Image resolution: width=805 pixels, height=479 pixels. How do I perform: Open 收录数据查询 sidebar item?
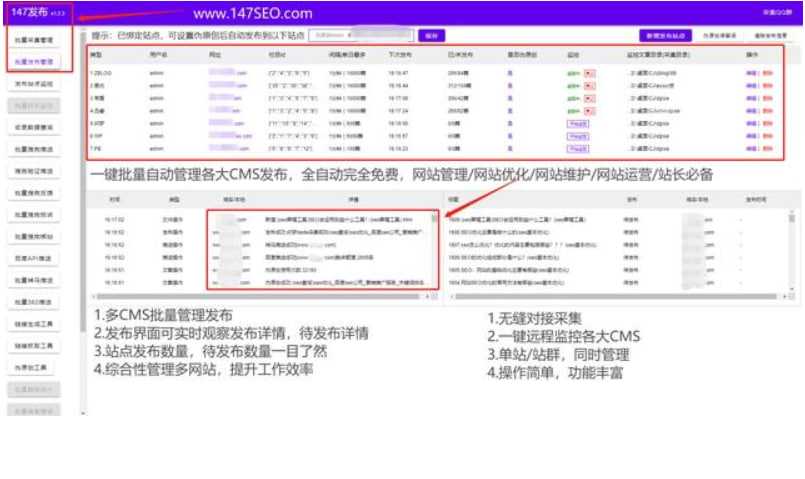tap(34, 127)
